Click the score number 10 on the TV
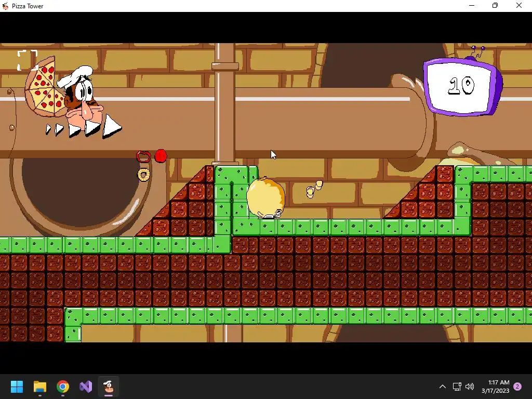 pos(461,86)
